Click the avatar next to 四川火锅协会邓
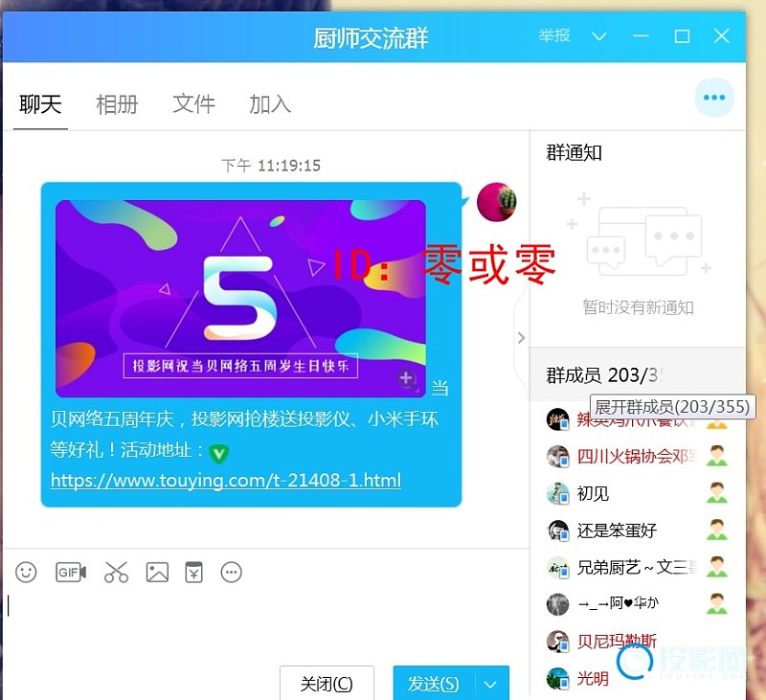This screenshot has width=766, height=700. 557,456
